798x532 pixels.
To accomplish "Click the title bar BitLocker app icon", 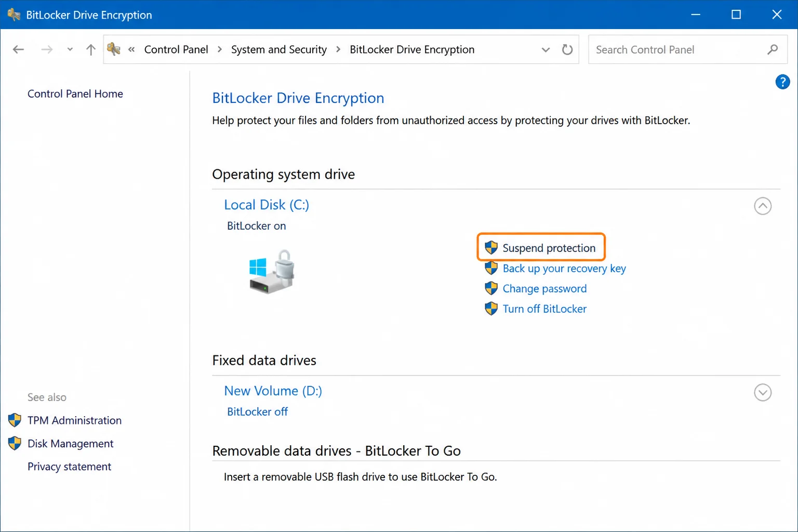I will pyautogui.click(x=14, y=15).
